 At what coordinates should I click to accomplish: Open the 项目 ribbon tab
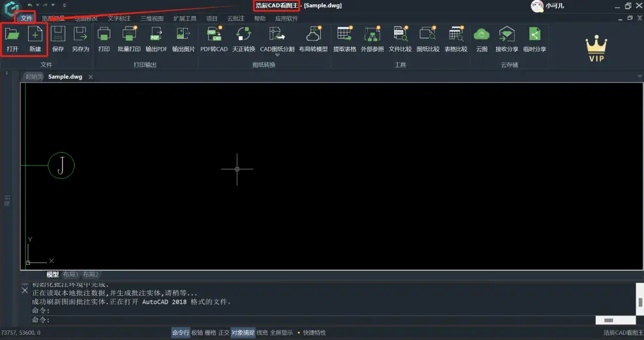click(x=212, y=18)
